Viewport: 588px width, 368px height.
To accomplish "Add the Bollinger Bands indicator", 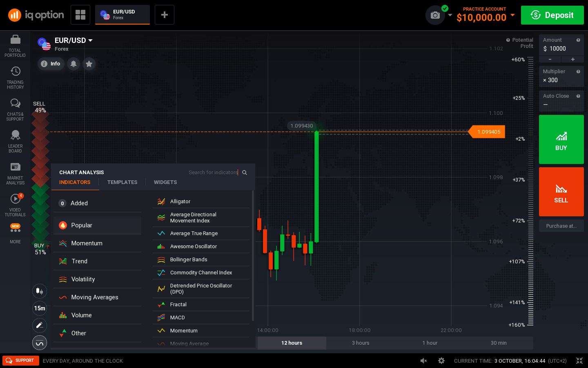I will 201,260.
